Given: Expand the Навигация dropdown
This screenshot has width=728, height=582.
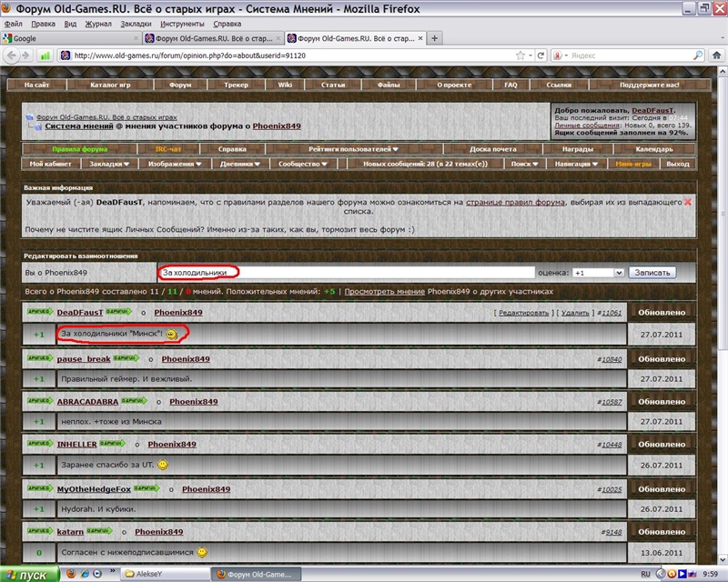Looking at the screenshot, I should (576, 164).
